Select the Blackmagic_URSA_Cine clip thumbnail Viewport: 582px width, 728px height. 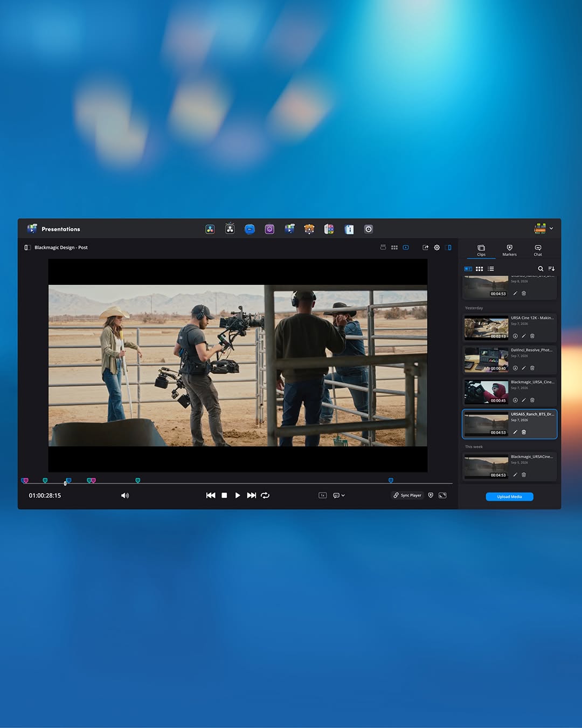[x=486, y=392]
